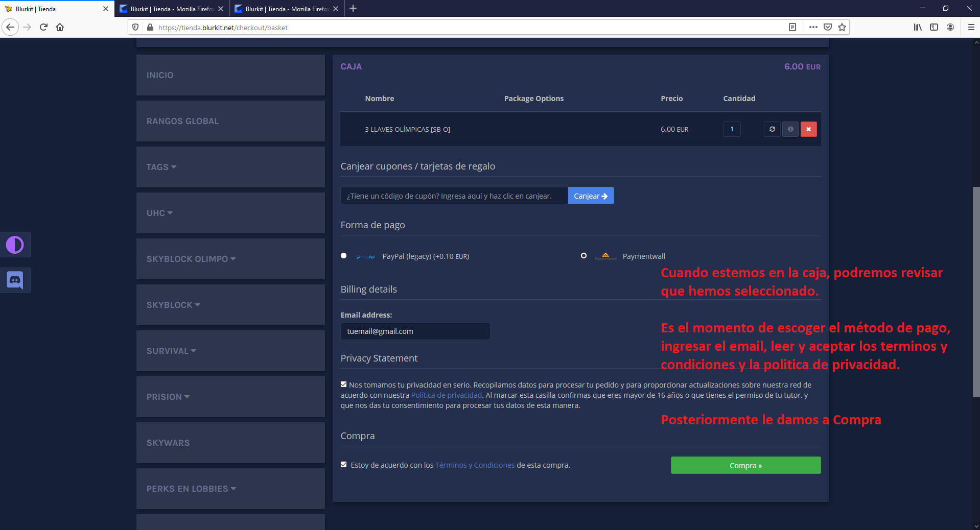Click the email address input field
The width and height of the screenshot is (980, 530).
pos(415,331)
